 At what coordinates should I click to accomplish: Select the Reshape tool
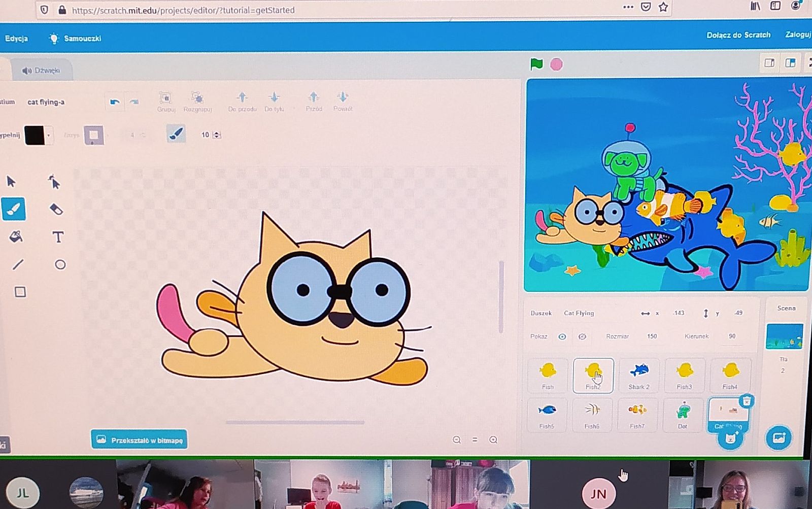tap(54, 181)
